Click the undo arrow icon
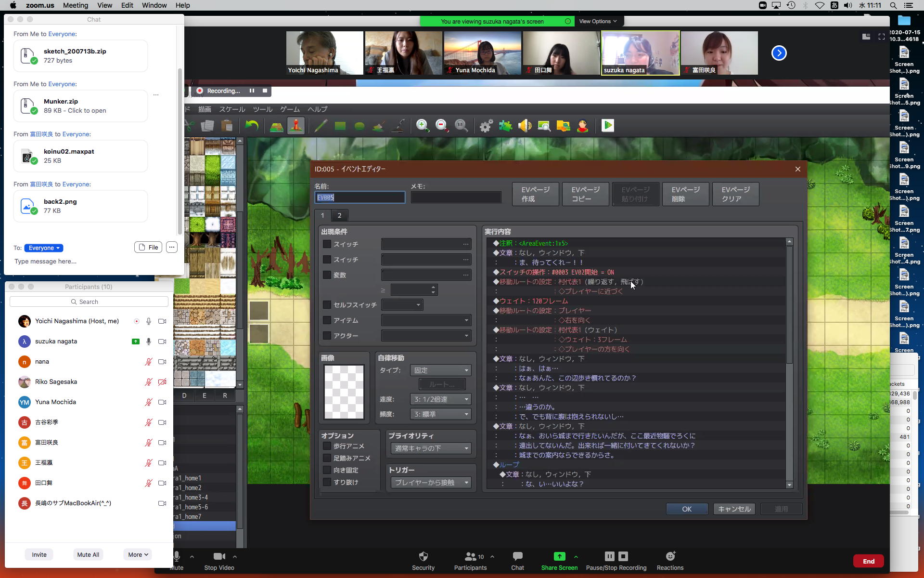 point(252,126)
